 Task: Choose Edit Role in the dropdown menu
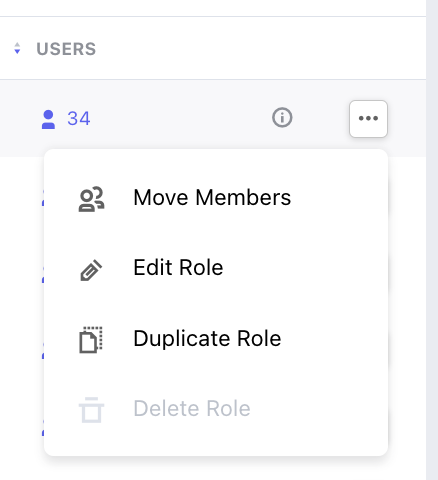(178, 268)
